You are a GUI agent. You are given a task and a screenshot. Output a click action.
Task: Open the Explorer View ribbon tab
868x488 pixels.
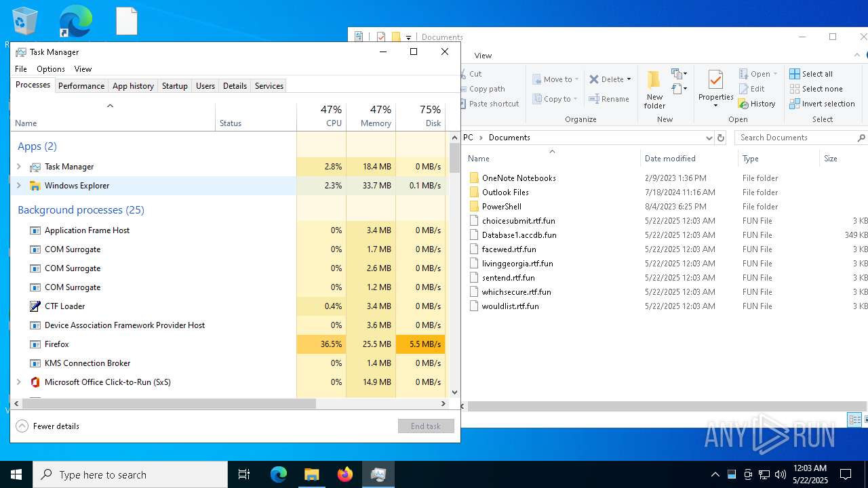pyautogui.click(x=483, y=56)
